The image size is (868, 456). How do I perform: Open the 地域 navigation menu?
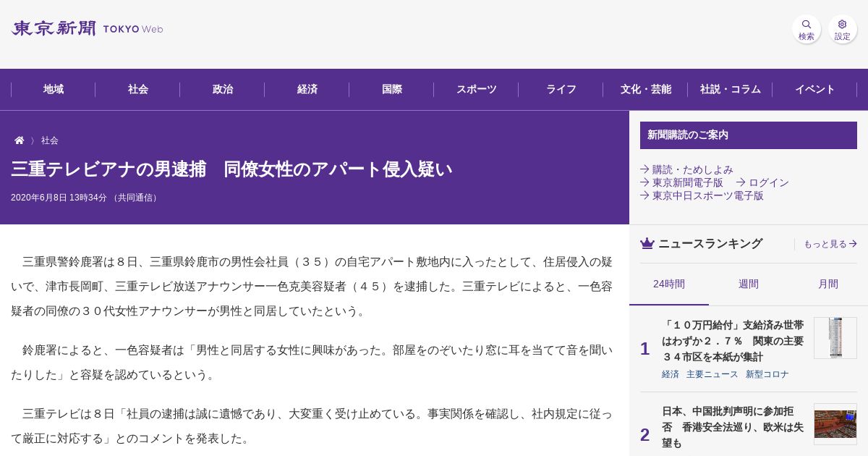[x=54, y=90]
